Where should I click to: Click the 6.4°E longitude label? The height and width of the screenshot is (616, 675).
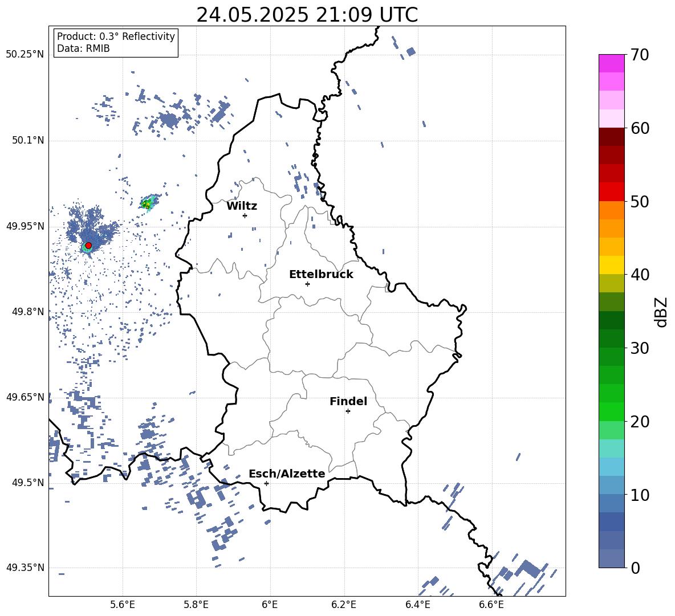click(x=417, y=605)
